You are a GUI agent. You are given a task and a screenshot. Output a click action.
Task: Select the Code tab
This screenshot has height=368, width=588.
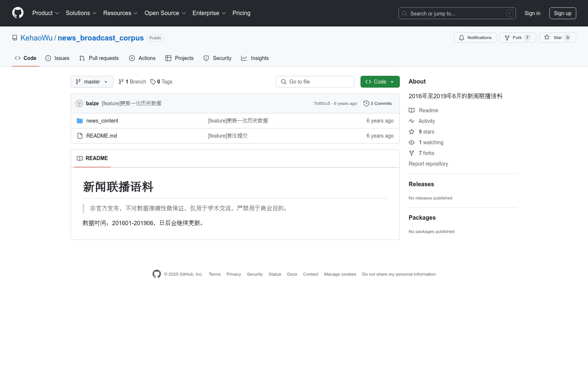25,58
